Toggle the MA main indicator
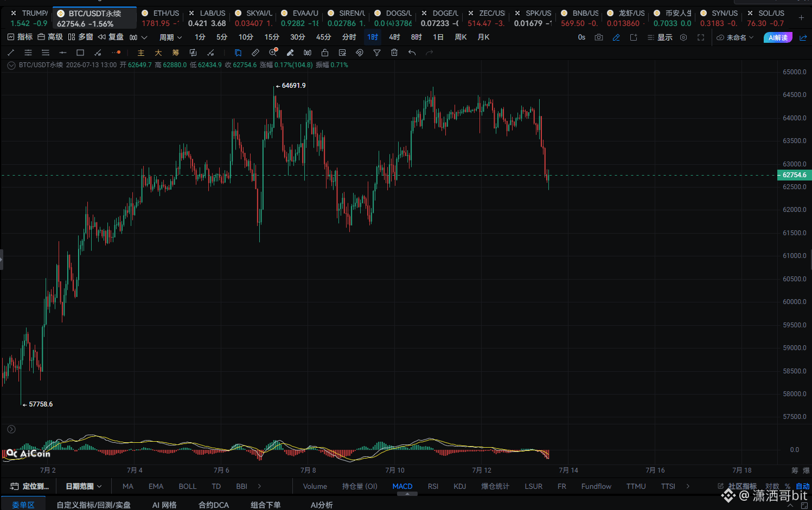The width and height of the screenshot is (812, 510). (128, 486)
